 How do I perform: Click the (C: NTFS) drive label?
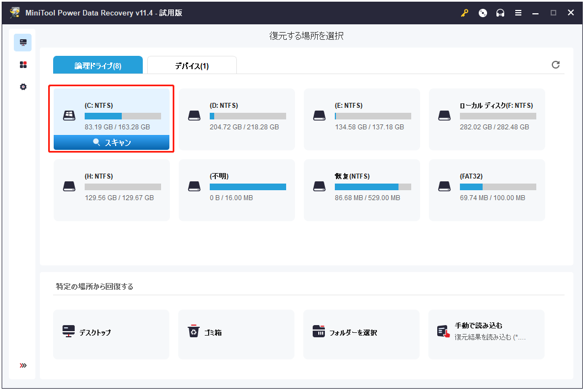tap(99, 106)
